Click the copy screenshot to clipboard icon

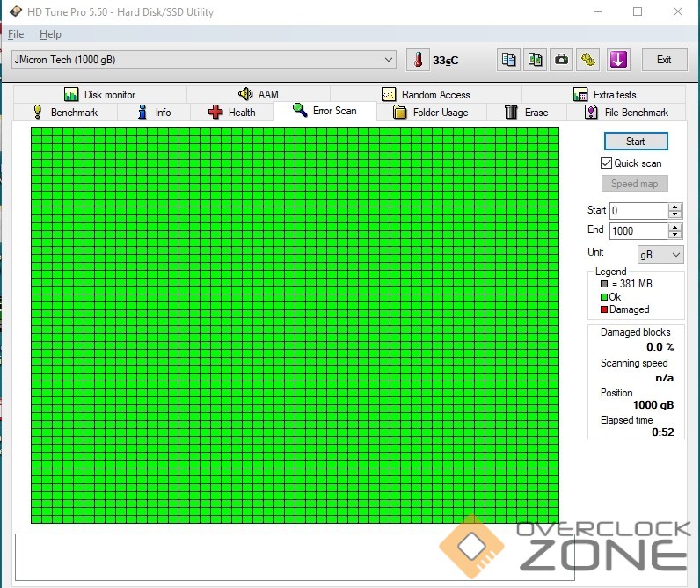click(x=535, y=60)
